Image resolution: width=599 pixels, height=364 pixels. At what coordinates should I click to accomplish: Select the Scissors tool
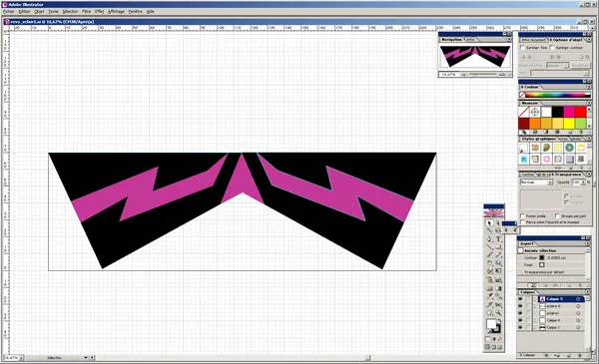pos(498,305)
